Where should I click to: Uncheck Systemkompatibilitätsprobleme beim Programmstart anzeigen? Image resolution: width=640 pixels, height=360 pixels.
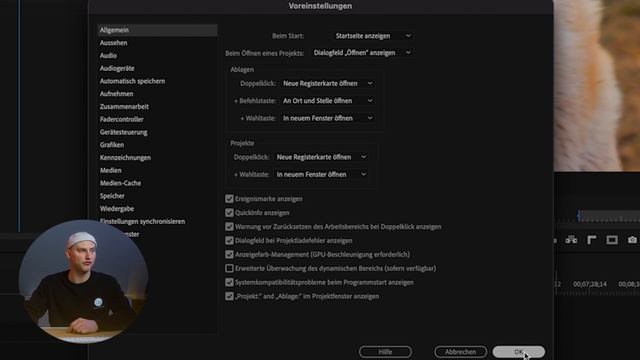[229, 282]
